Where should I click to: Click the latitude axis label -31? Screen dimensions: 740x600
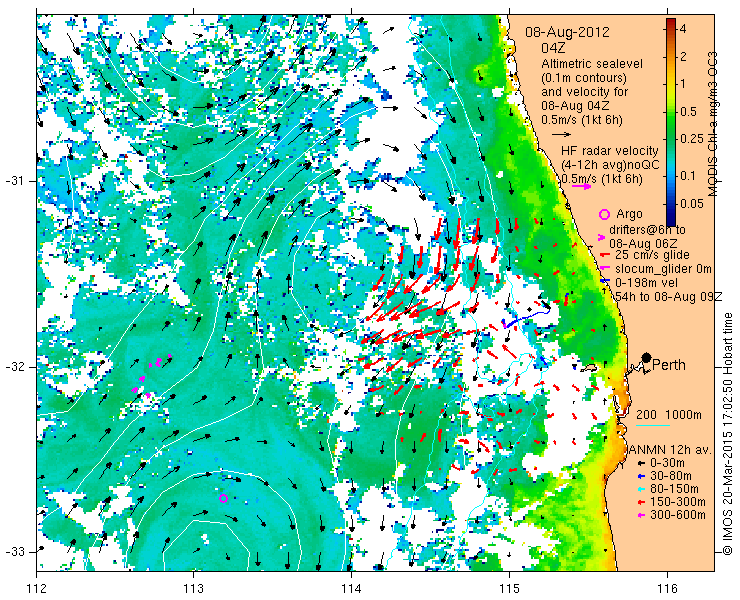[x=15, y=181]
